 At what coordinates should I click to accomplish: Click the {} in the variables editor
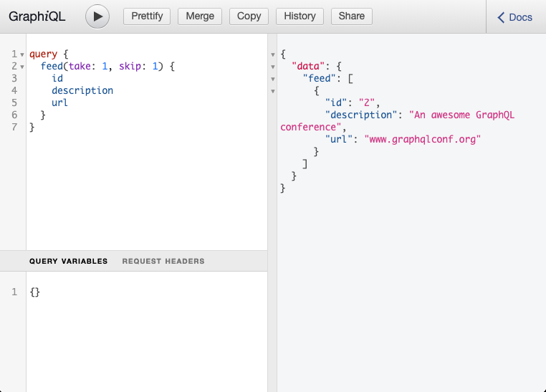[x=35, y=292]
